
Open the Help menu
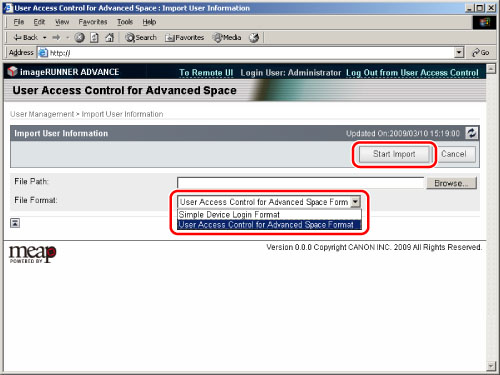click(149, 22)
